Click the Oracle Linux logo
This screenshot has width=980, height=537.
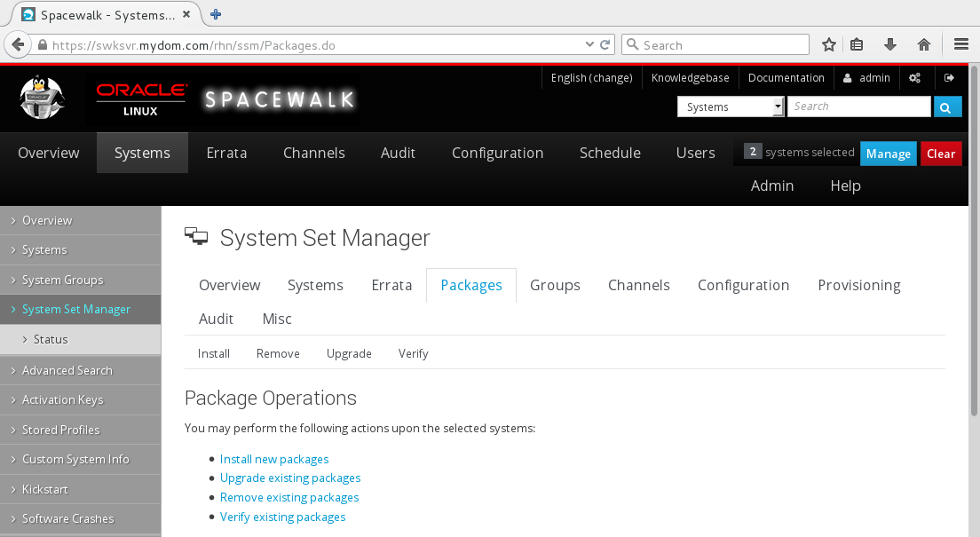(x=141, y=99)
